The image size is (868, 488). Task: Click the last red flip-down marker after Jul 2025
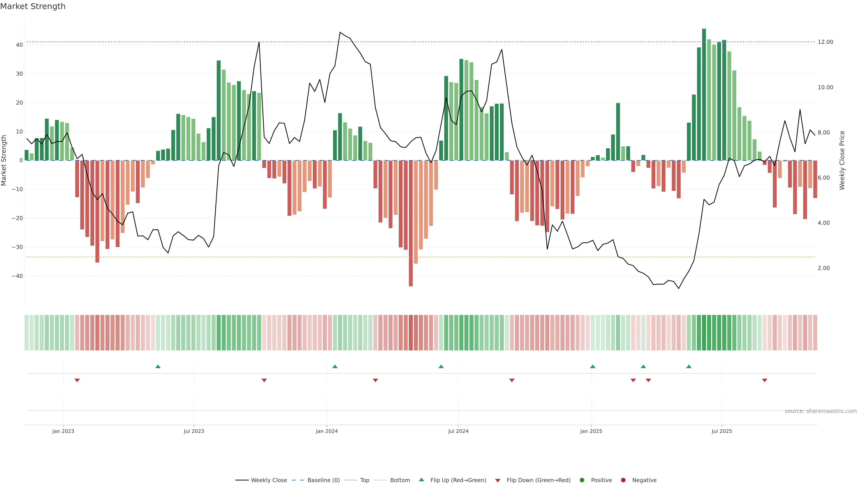coord(764,380)
